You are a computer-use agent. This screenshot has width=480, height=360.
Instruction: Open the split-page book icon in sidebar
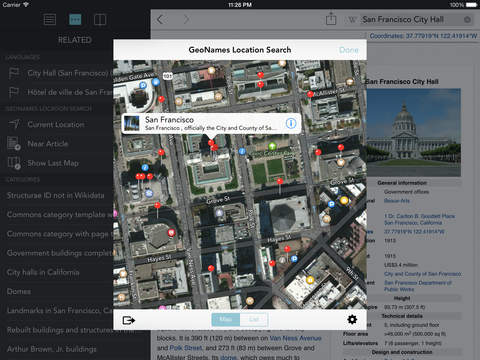100,19
